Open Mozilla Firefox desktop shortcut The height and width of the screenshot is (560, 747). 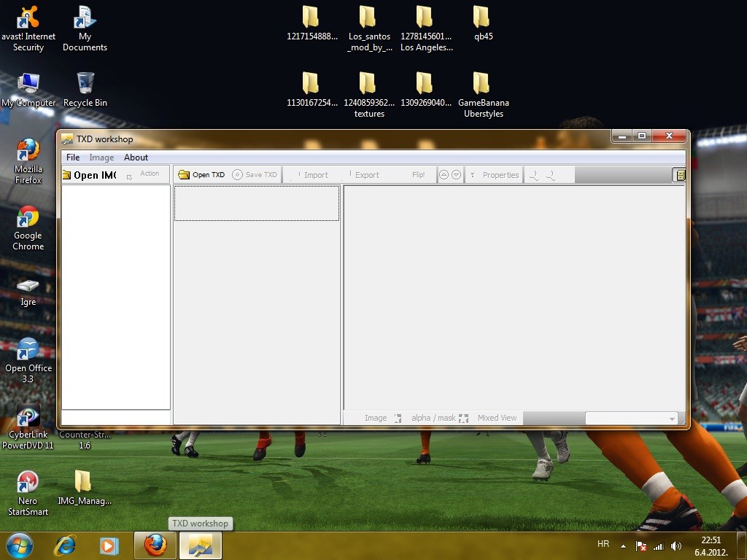coord(28,160)
